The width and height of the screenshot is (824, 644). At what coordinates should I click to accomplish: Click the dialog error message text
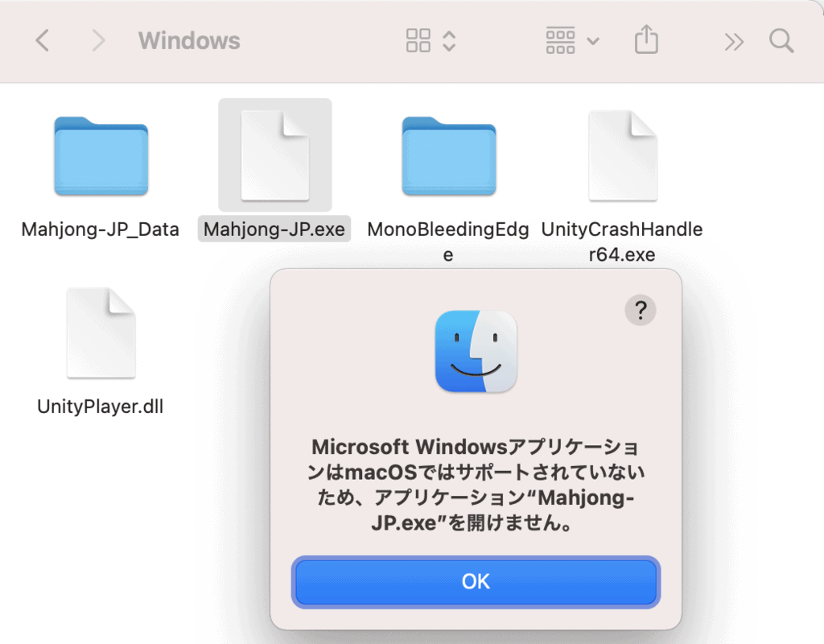[476, 485]
